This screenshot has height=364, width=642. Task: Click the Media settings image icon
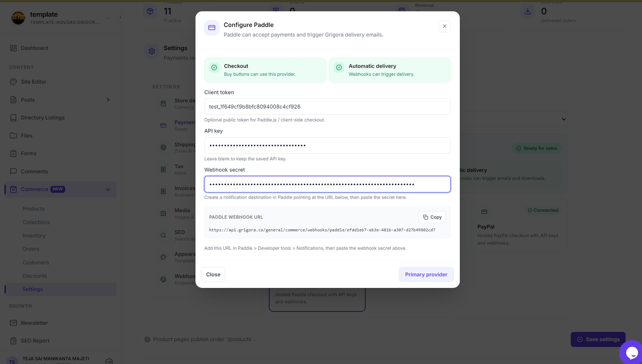[163, 213]
